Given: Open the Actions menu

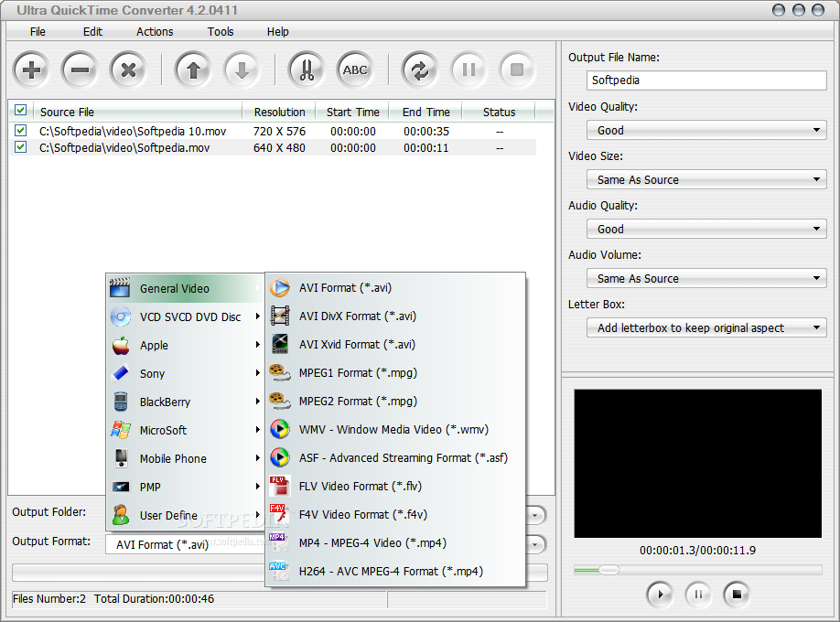Looking at the screenshot, I should point(155,32).
